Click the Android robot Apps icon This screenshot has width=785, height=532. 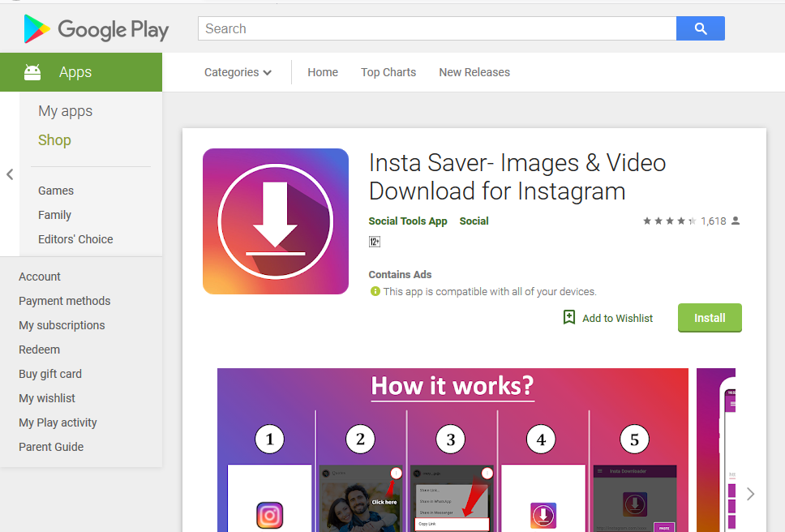click(x=32, y=72)
